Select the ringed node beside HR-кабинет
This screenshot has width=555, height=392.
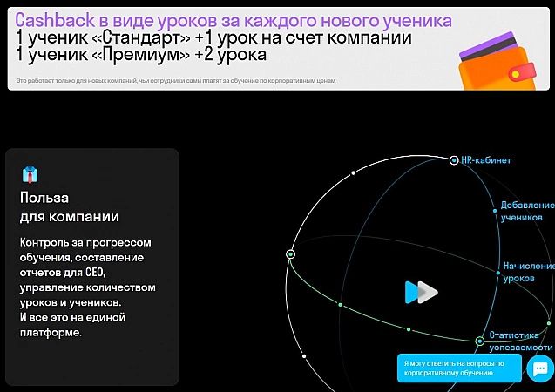(453, 160)
